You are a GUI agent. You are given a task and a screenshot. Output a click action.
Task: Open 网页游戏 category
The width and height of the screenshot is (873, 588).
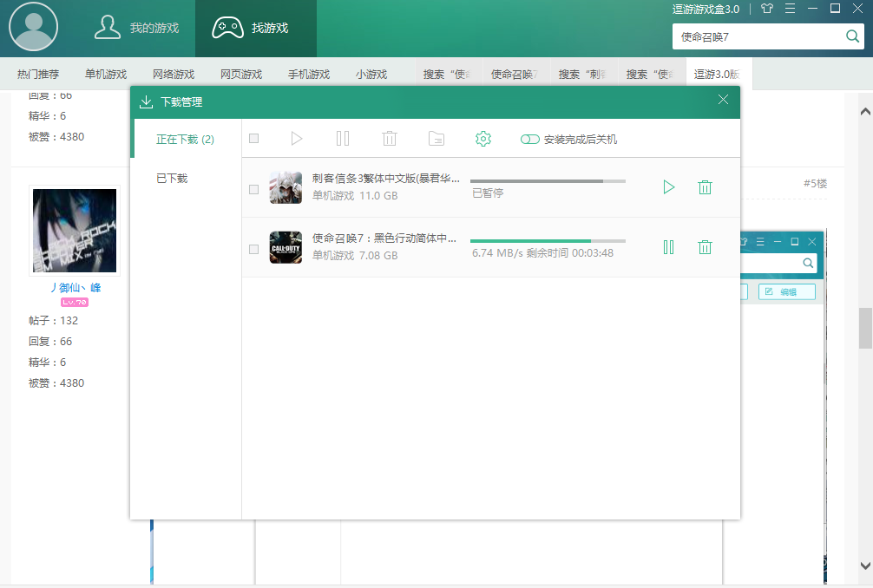pyautogui.click(x=241, y=74)
